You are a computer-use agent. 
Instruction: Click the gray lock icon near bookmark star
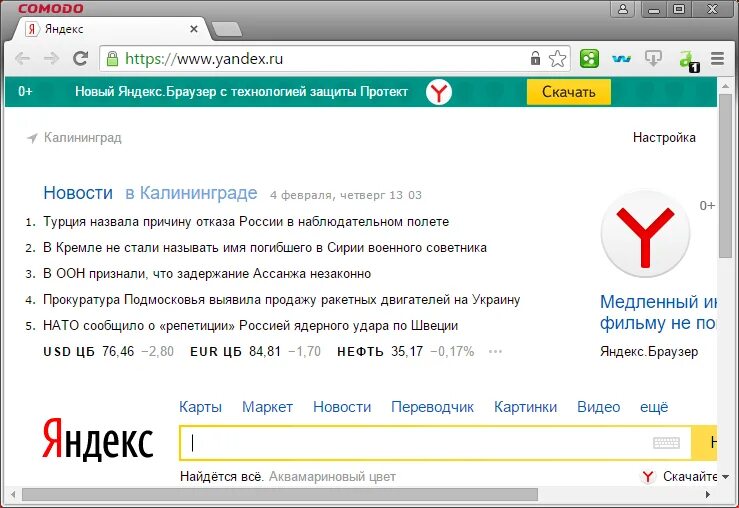(x=535, y=58)
